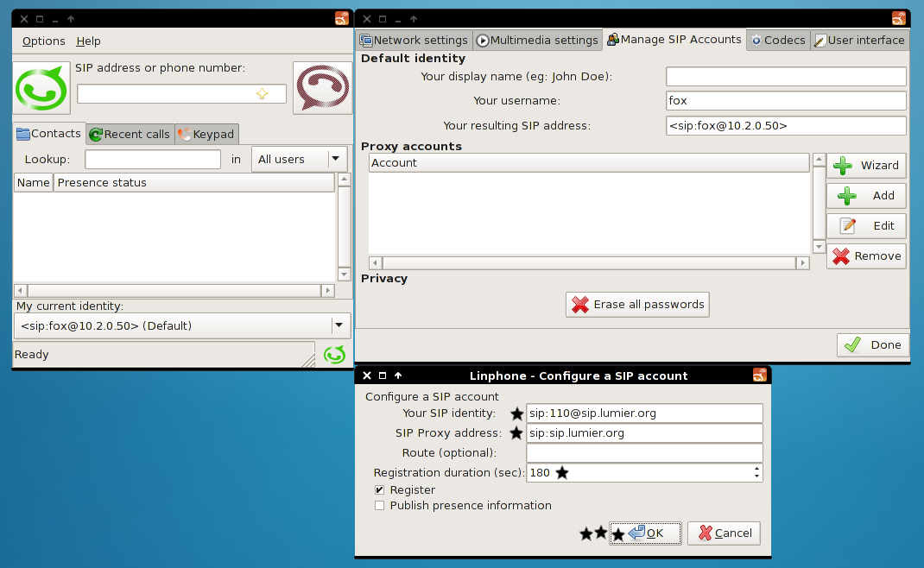Switch to the Recent calls tab
The width and height of the screenshot is (924, 568).
pyautogui.click(x=130, y=134)
